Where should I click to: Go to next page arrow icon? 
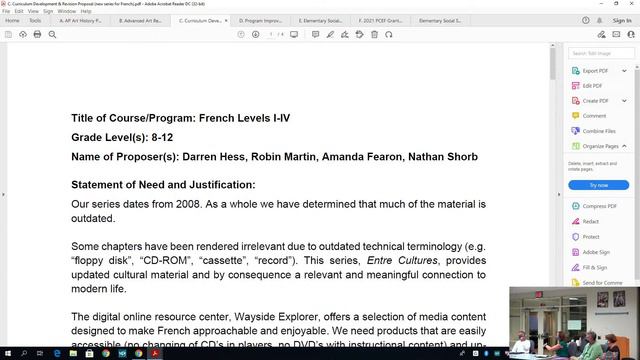256,35
